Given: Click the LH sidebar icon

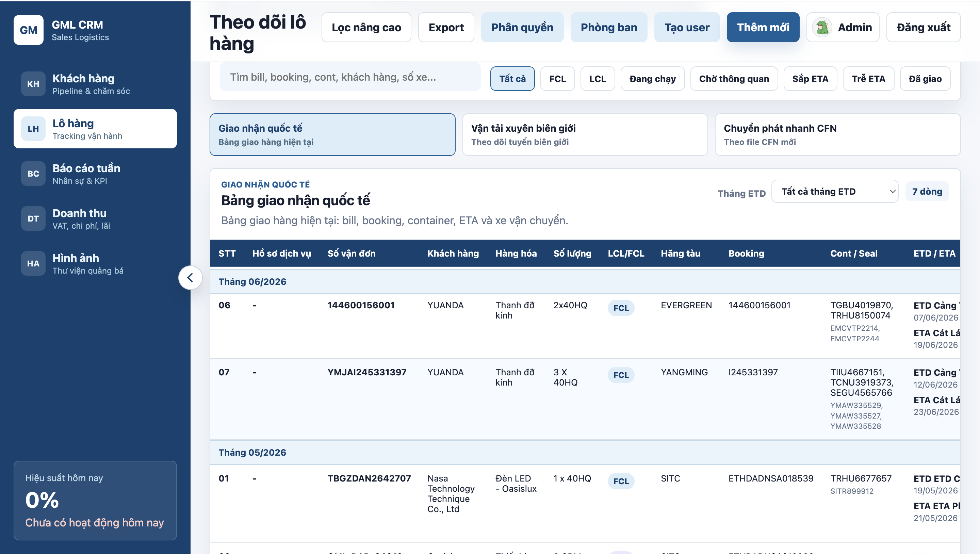Looking at the screenshot, I should (33, 129).
